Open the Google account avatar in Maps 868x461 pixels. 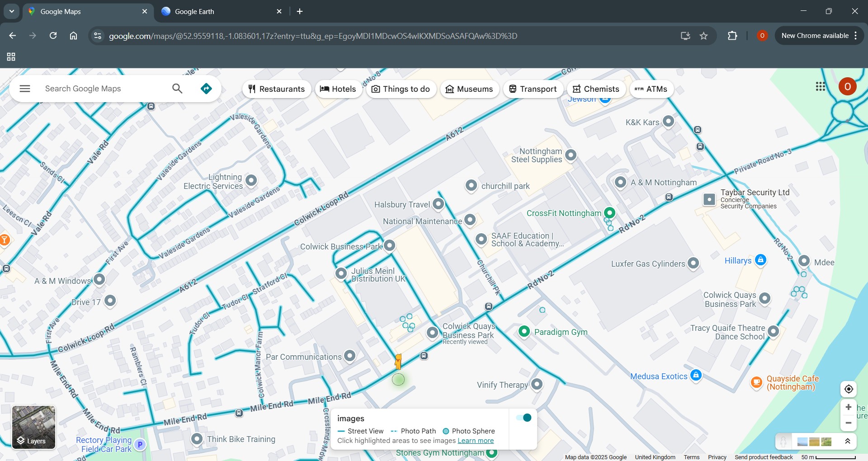coord(848,86)
